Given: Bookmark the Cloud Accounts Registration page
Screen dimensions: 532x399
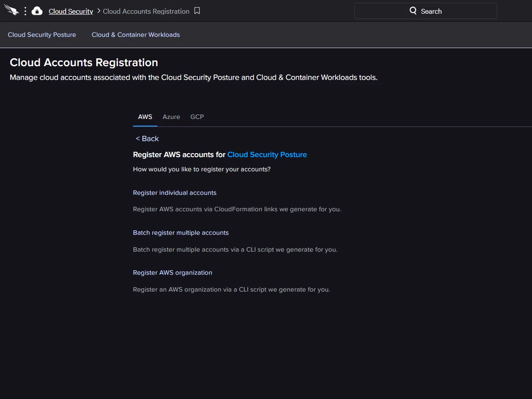Looking at the screenshot, I should coord(197,11).
